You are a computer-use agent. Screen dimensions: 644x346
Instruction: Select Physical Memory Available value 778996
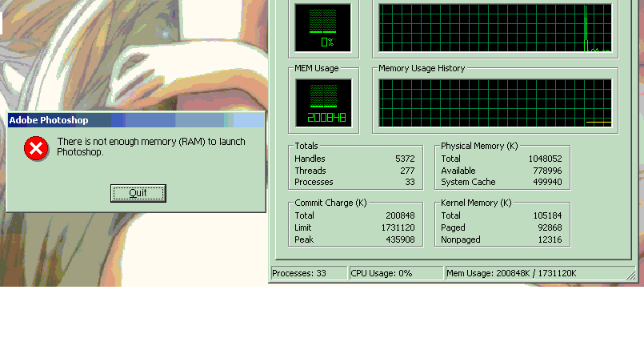coord(547,171)
